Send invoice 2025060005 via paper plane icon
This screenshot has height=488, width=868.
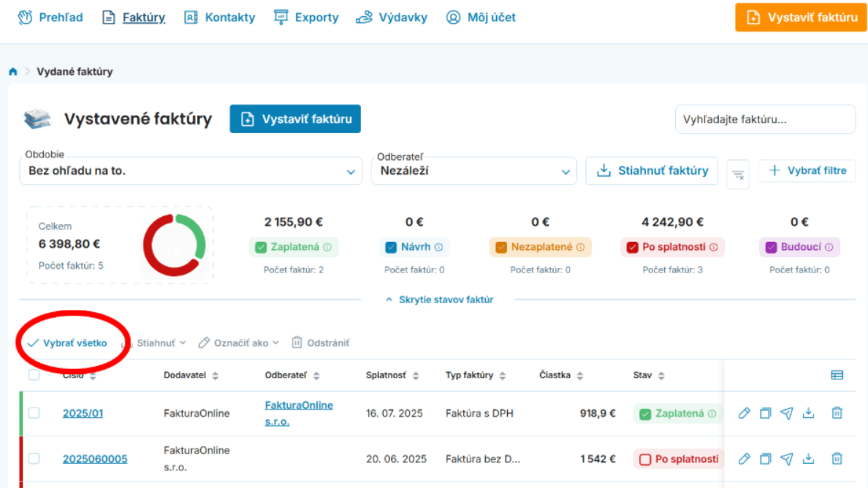pos(786,459)
